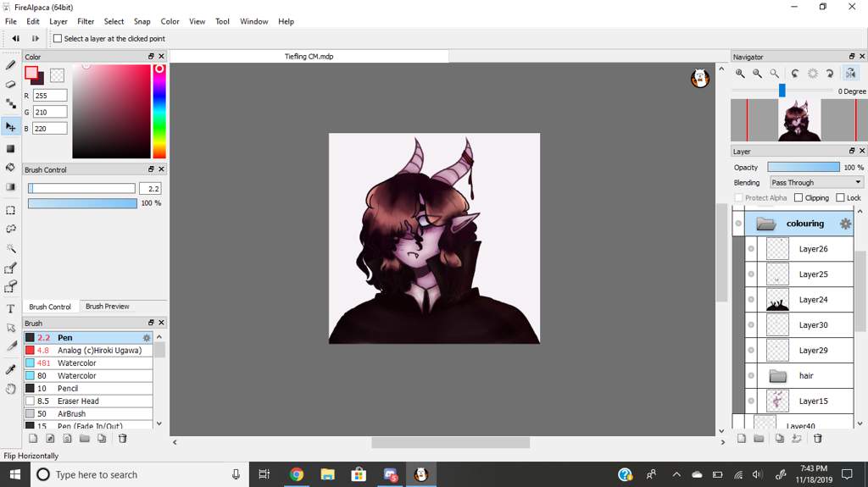868x487 pixels.
Task: Click Navigator zoom in icon
Action: click(x=740, y=74)
